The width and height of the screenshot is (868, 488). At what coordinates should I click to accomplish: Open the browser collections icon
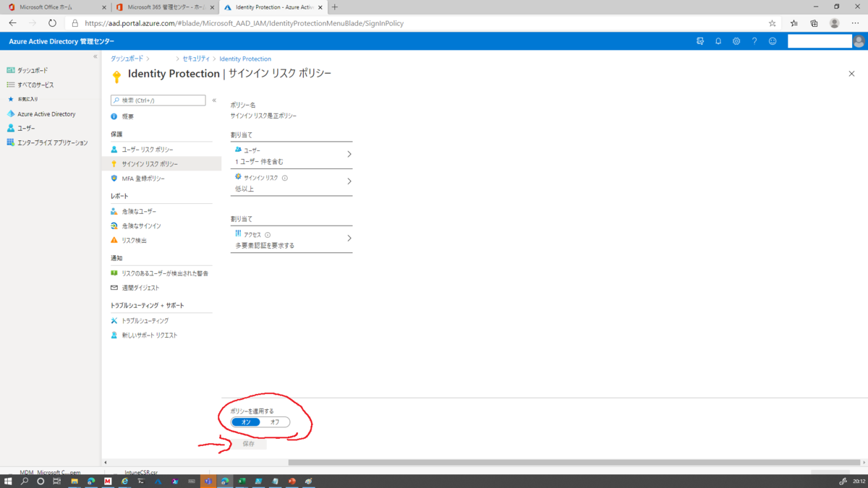(814, 23)
